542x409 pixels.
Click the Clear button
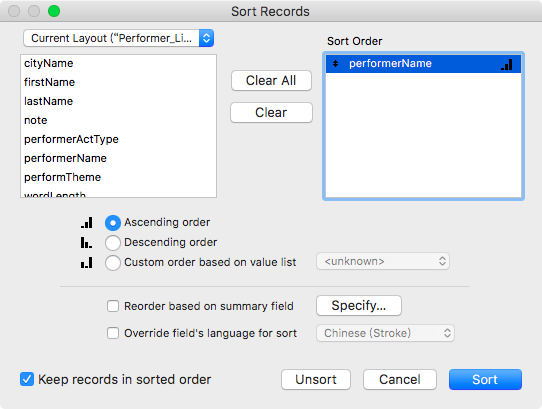tap(271, 112)
